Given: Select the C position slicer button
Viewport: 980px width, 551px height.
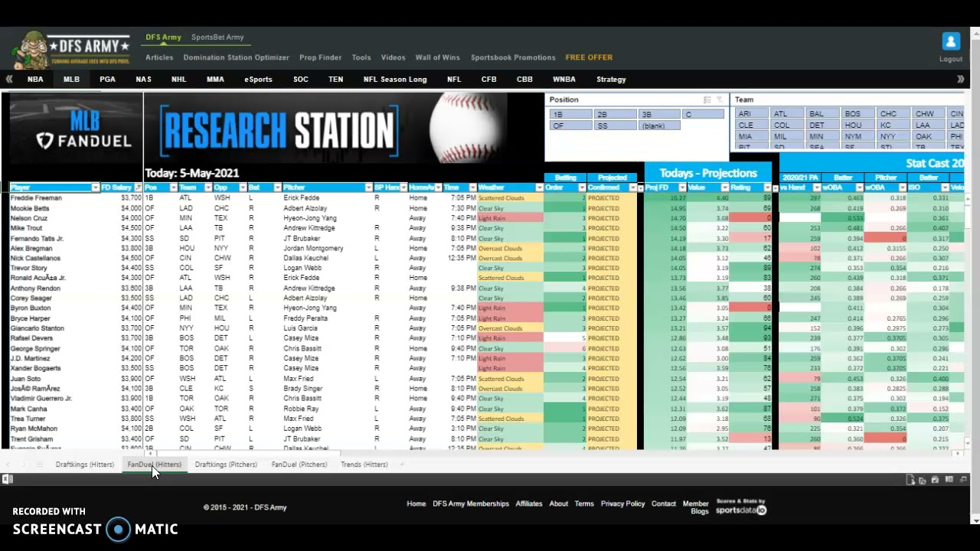Looking at the screenshot, I should 703,114.
